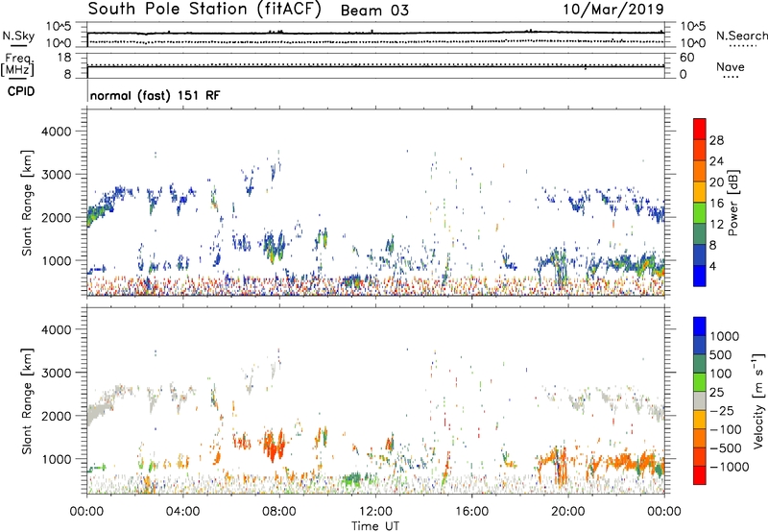
Task: Pick the red bottom segment of Velocity color bar
Action: coord(700,475)
